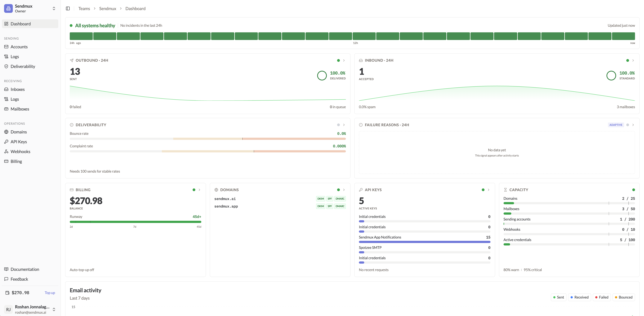The height and width of the screenshot is (316, 644).
Task: Click the Runway progress bar
Action: point(135,222)
